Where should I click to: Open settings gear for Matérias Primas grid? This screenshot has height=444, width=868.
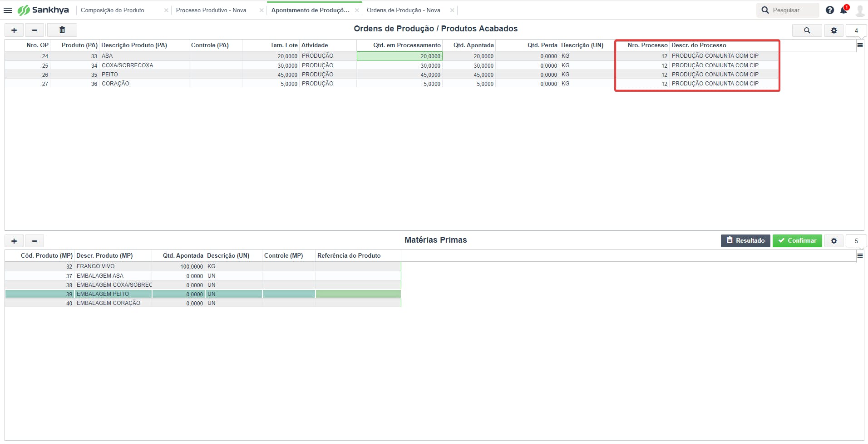point(833,241)
